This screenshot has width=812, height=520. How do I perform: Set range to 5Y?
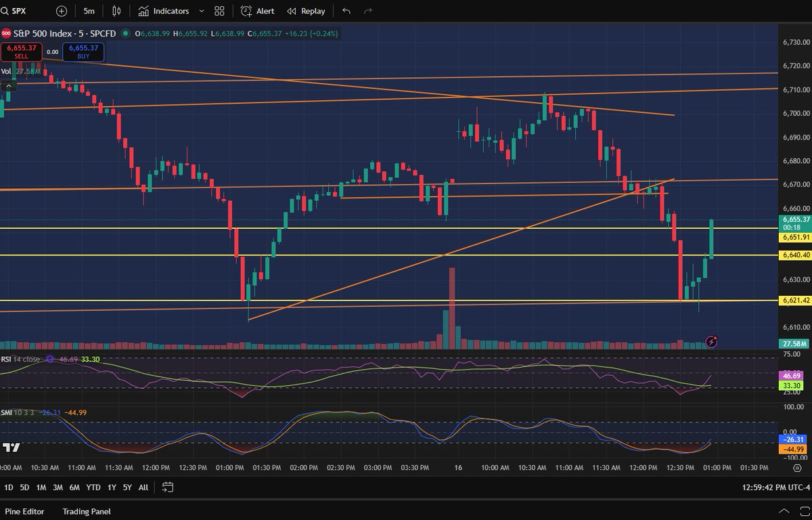(127, 487)
